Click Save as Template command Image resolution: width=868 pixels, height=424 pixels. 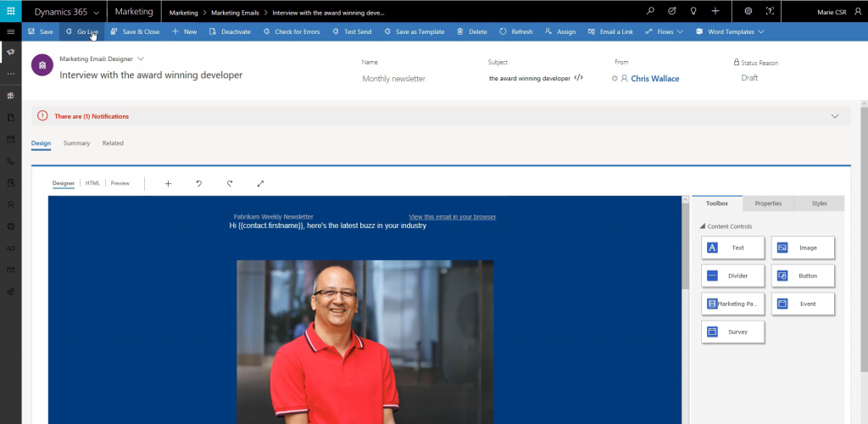coord(415,31)
